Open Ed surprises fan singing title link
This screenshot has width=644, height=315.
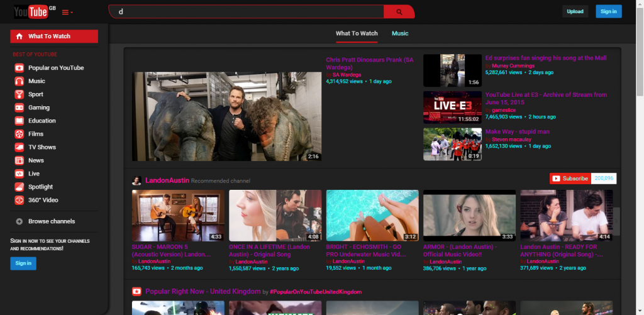(546, 58)
